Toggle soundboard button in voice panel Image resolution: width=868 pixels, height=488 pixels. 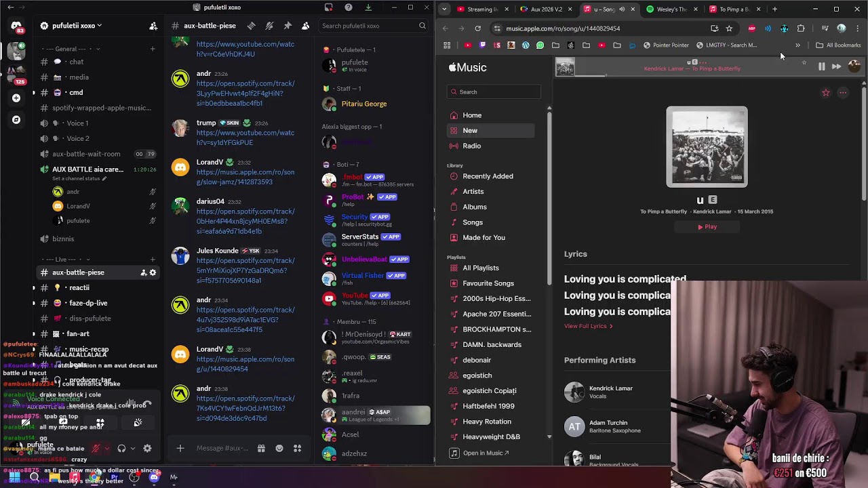[x=138, y=422]
